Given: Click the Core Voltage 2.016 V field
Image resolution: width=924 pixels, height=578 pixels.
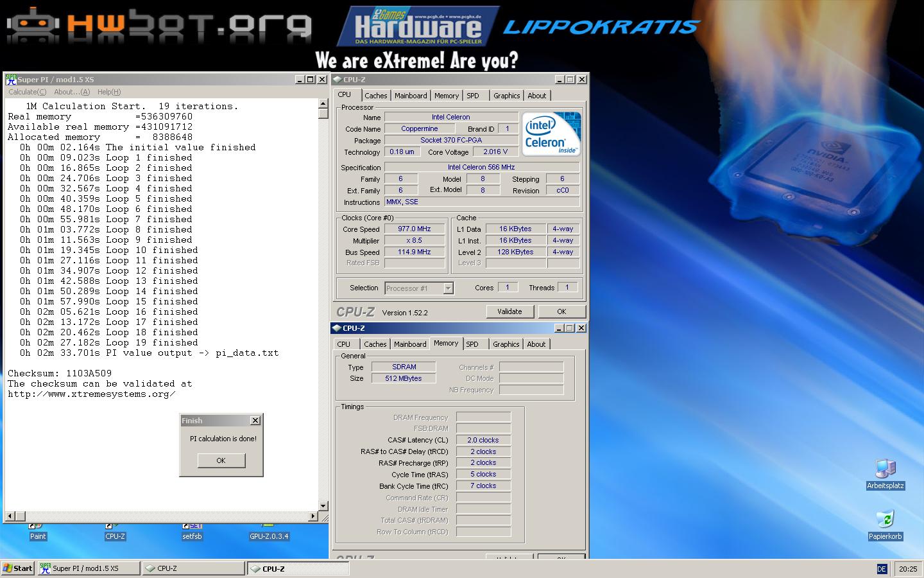Looking at the screenshot, I should [495, 152].
